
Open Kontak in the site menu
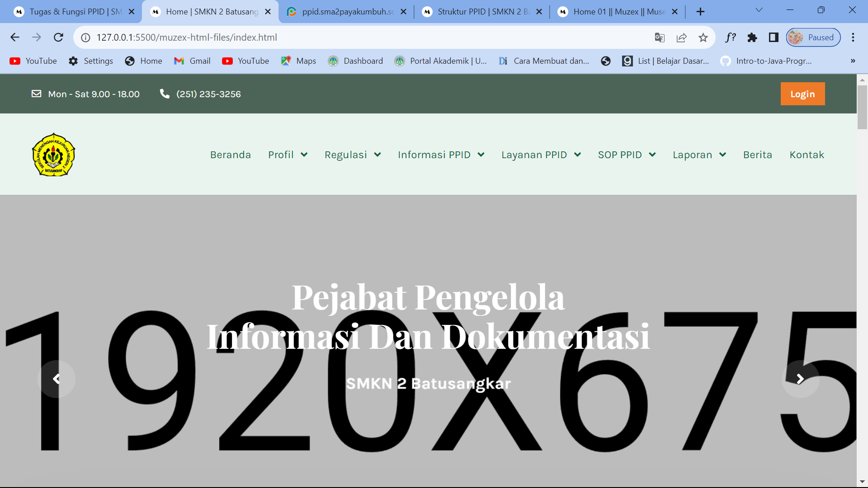coord(807,155)
